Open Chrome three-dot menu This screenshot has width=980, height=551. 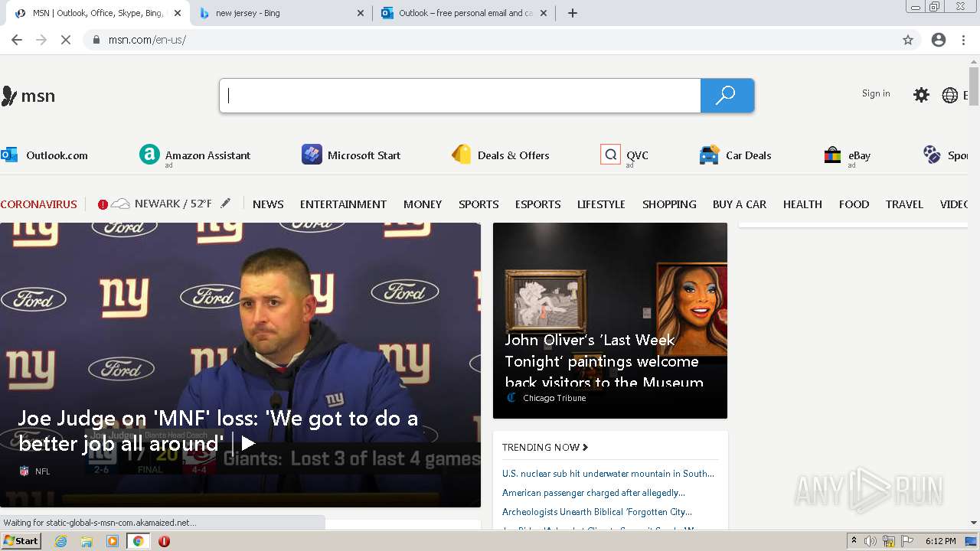pyautogui.click(x=963, y=40)
